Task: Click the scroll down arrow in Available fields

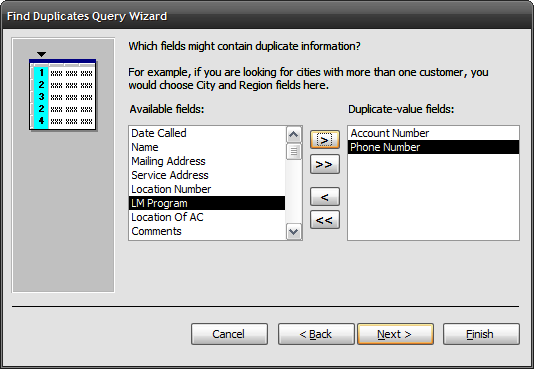Action: pos(294,232)
